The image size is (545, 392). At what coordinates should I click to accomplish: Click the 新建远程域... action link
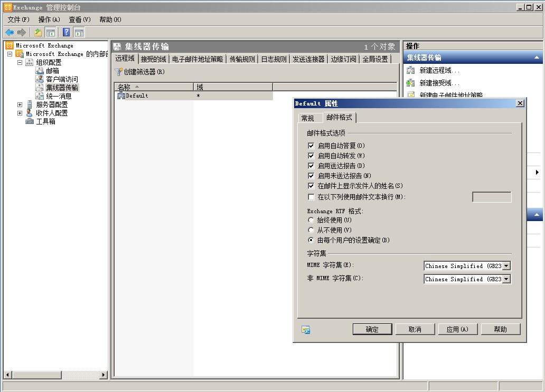(x=439, y=71)
